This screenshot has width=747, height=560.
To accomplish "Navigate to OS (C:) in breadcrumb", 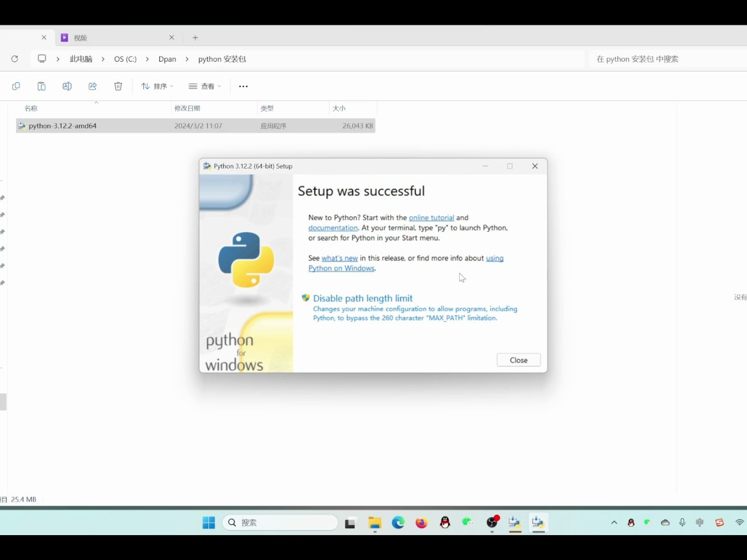I will [x=125, y=59].
